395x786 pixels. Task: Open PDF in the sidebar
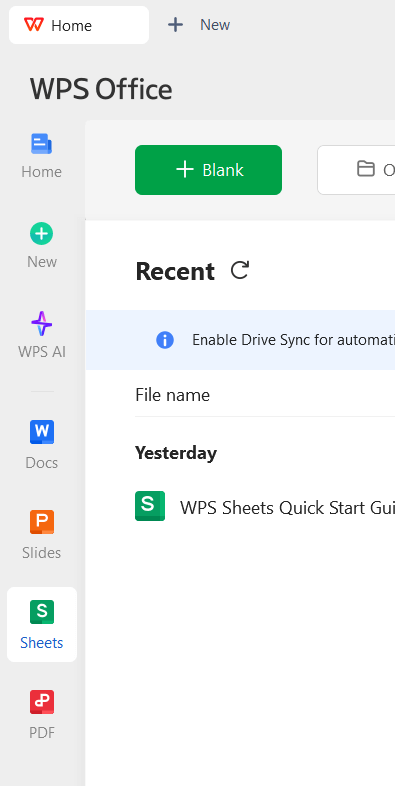point(42,716)
